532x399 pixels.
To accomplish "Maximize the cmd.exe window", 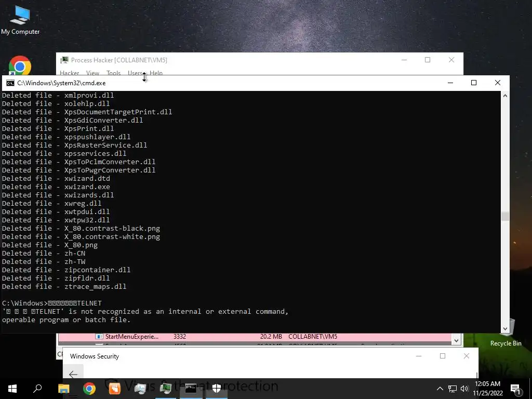I will 474,83.
